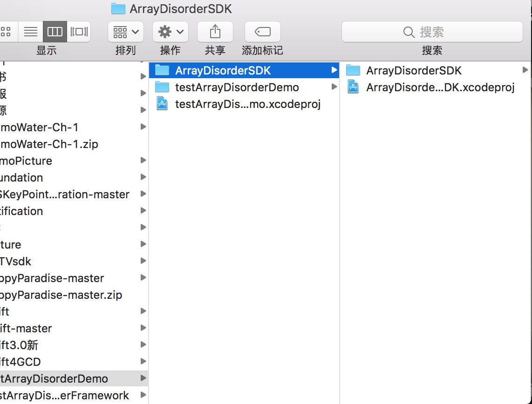This screenshot has width=532, height=404.
Task: Expand arrow of right column ArrayDisorderSDK
Action: (525, 70)
